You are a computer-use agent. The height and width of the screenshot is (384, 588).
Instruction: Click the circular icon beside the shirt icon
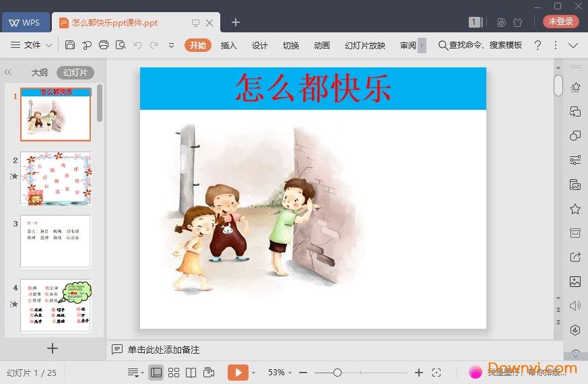coord(501,22)
